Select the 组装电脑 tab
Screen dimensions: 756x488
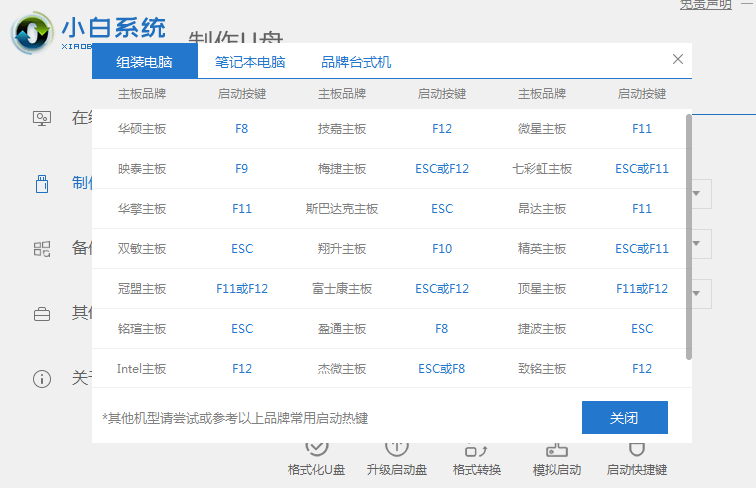tap(144, 62)
